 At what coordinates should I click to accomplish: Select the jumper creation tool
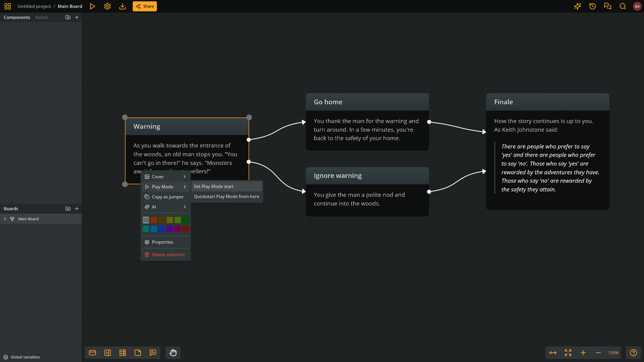(x=108, y=353)
